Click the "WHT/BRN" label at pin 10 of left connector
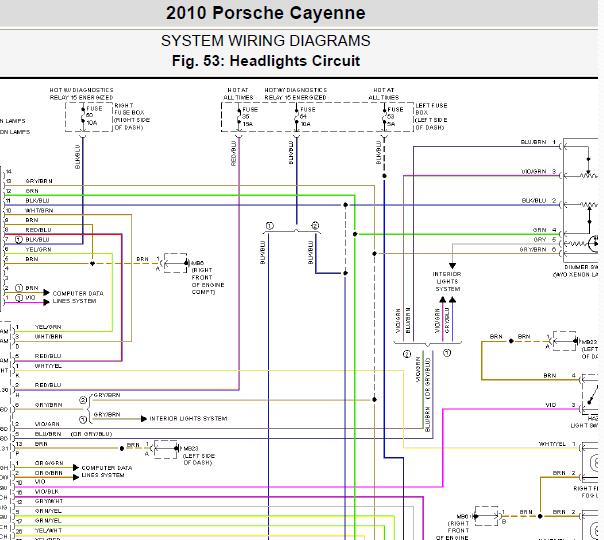The height and width of the screenshot is (540, 604). pyautogui.click(x=39, y=211)
